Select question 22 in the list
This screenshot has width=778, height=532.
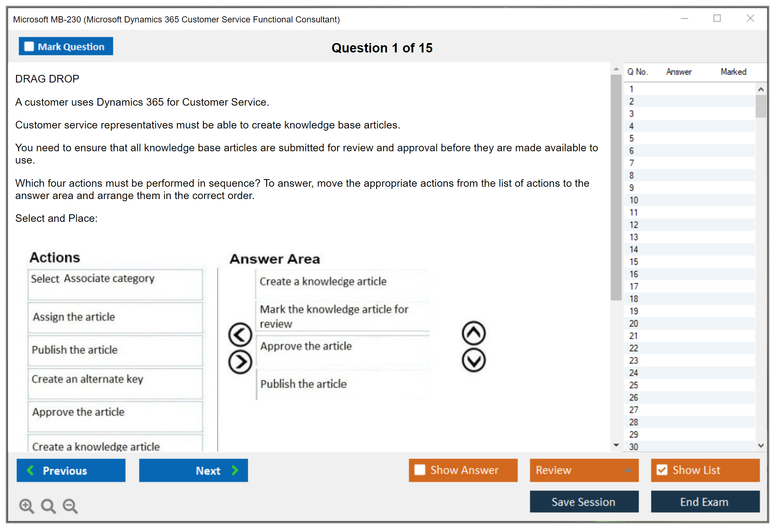[634, 348]
